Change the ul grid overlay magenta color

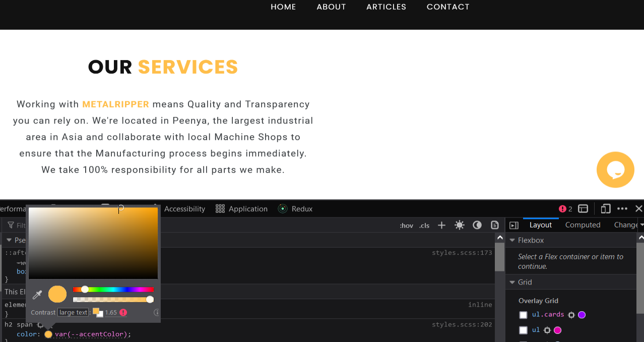coord(557,330)
